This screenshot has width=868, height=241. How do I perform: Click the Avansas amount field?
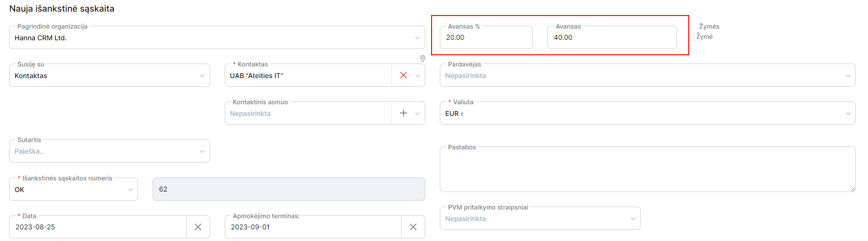pos(612,37)
